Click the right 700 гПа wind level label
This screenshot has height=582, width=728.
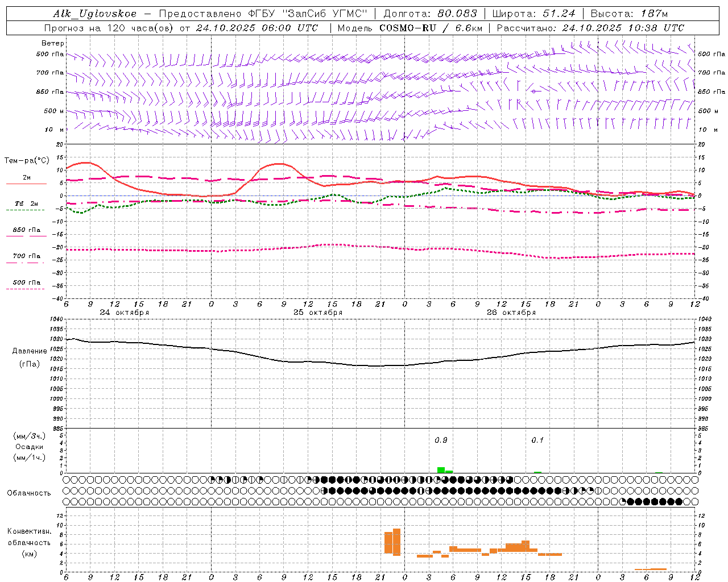(x=712, y=73)
